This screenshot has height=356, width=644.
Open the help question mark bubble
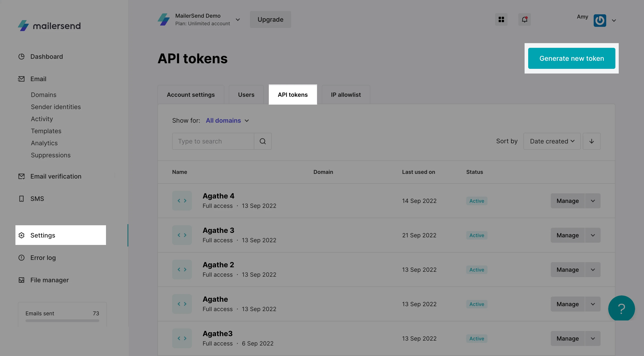621,309
